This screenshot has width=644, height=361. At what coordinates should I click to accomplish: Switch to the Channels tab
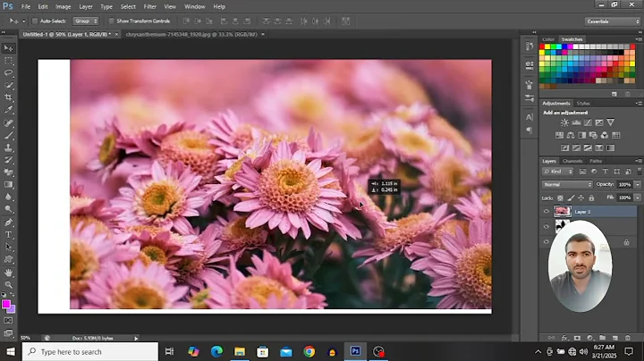(572, 161)
